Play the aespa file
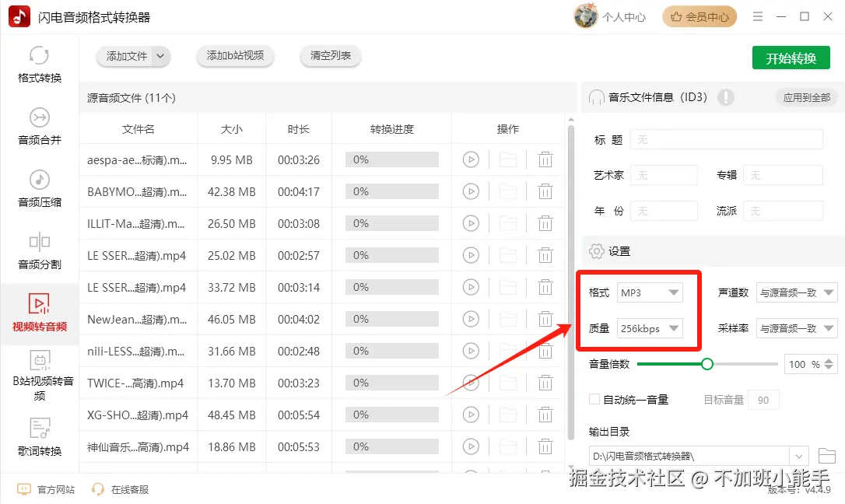Image resolution: width=845 pixels, height=504 pixels. click(x=471, y=160)
